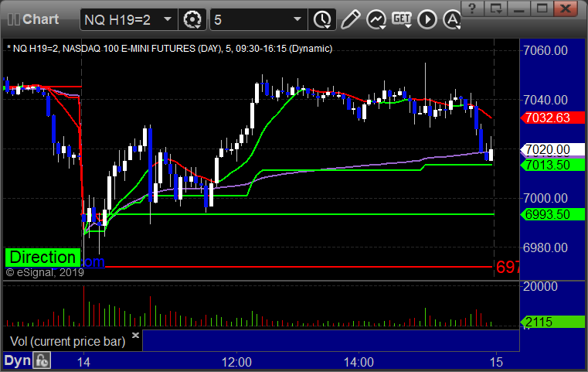Click the grip icon beside Chart title
The width and height of the screenshot is (588, 372).
[x=13, y=19]
